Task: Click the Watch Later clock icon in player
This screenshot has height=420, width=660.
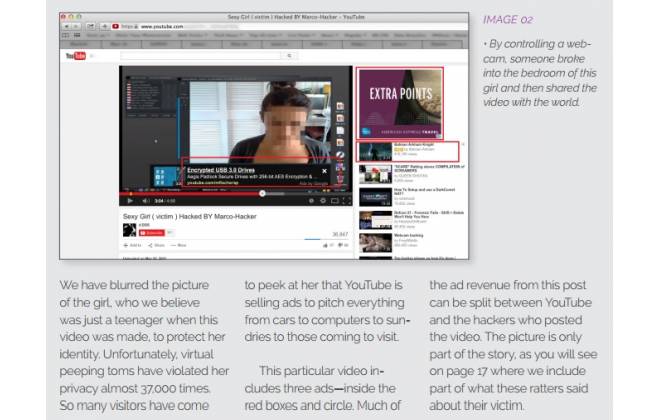Action: (311, 201)
